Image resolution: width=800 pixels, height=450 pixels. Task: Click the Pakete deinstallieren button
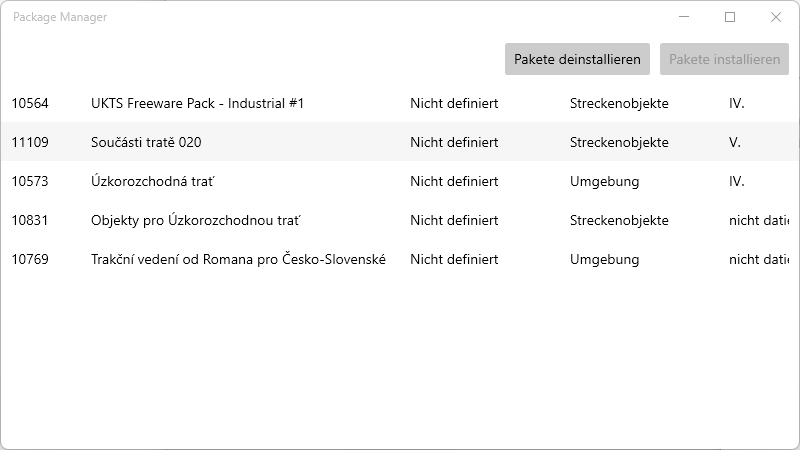pos(577,59)
